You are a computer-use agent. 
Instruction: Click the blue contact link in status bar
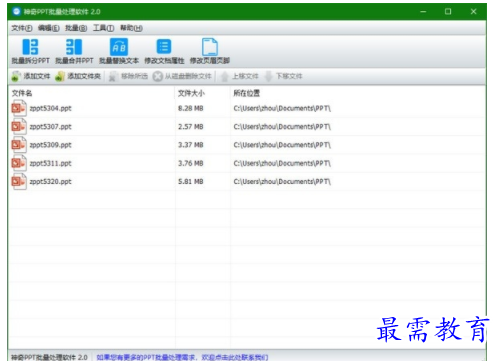pyautogui.click(x=182, y=357)
